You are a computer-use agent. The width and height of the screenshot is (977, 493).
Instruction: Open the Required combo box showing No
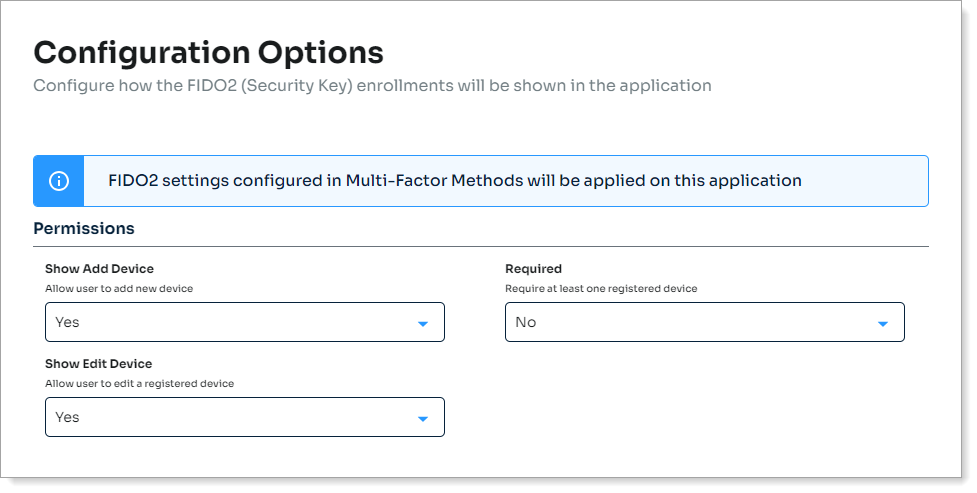(704, 322)
